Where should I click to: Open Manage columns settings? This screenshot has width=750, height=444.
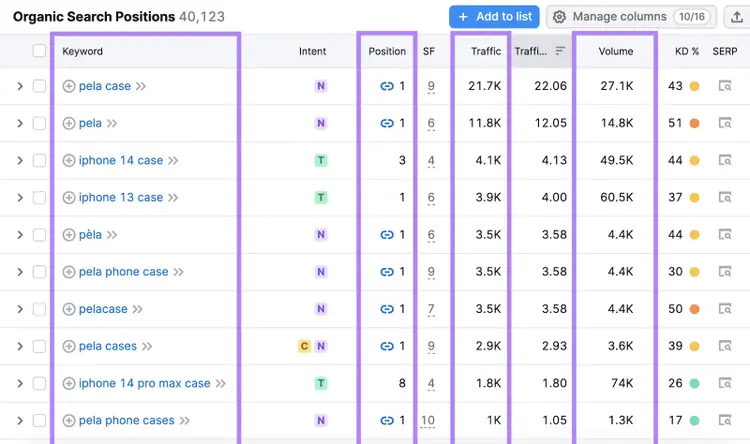pyautogui.click(x=631, y=17)
